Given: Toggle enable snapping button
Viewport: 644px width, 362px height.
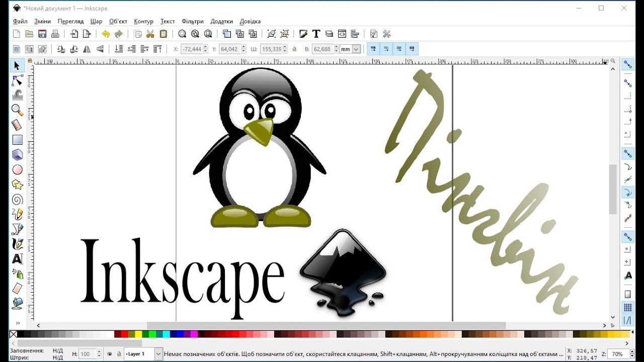Looking at the screenshot, I should pos(628,64).
